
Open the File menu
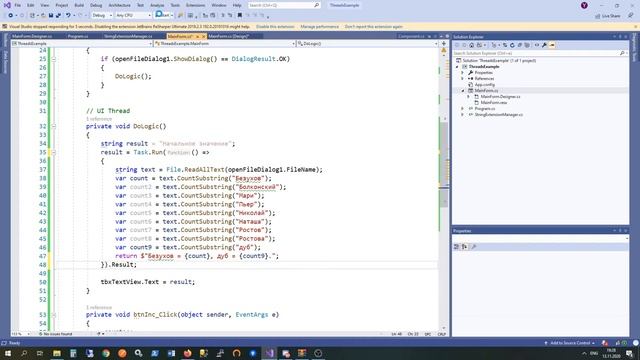[18, 5]
